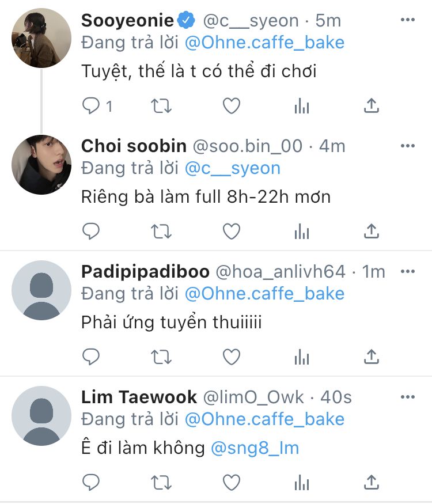Open more options on Padipipadiboo's tweet
This screenshot has width=432, height=504.
[x=408, y=271]
